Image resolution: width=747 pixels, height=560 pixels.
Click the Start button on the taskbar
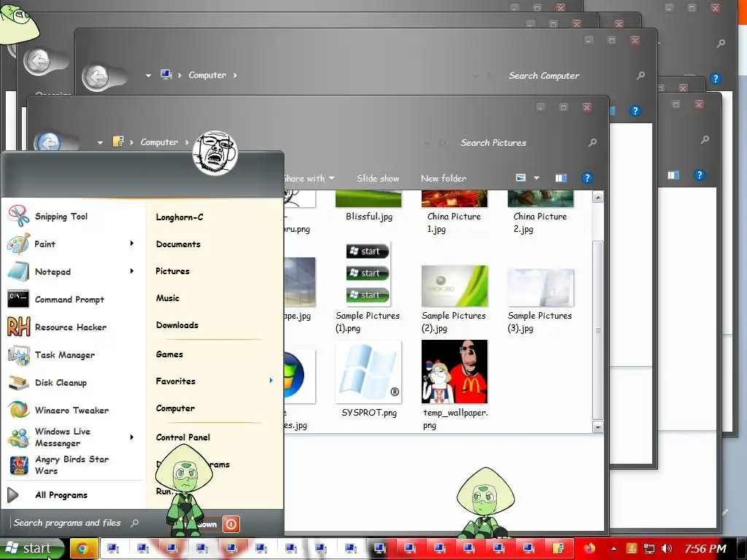[x=31, y=548]
